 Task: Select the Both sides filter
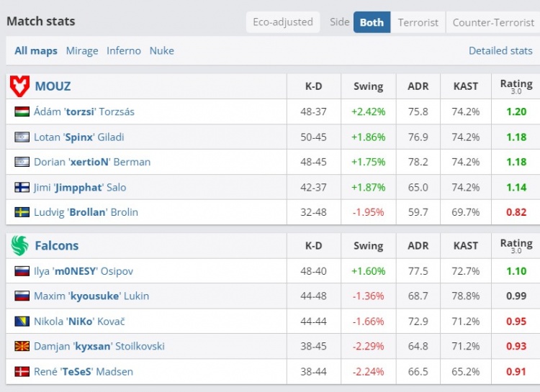[372, 22]
